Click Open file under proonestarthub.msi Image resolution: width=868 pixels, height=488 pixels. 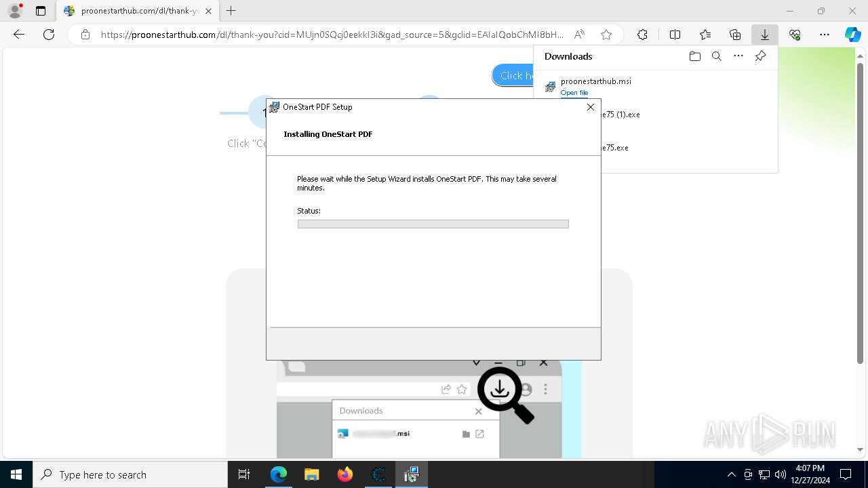coord(574,93)
